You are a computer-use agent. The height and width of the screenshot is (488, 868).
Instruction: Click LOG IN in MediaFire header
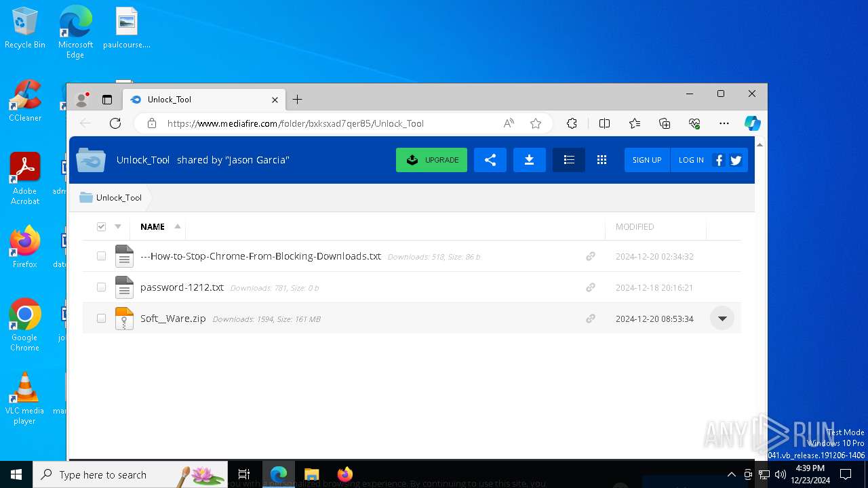click(x=691, y=160)
